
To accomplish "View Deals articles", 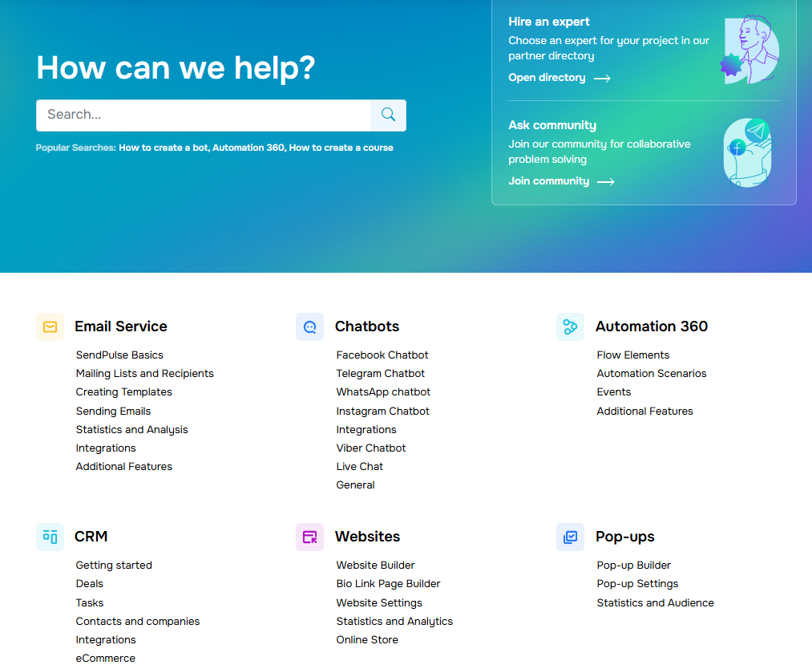I will click(90, 584).
